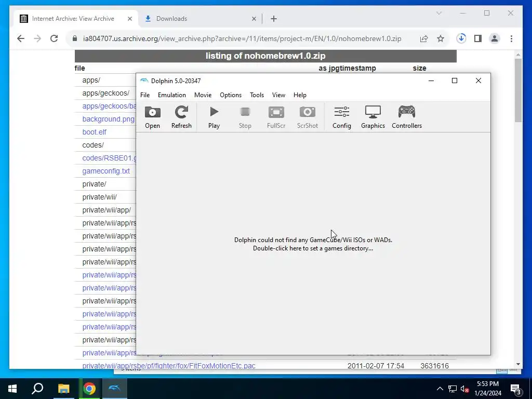Open the File menu in Dolphin
Screen dimensions: 532x399
[x=145, y=95]
